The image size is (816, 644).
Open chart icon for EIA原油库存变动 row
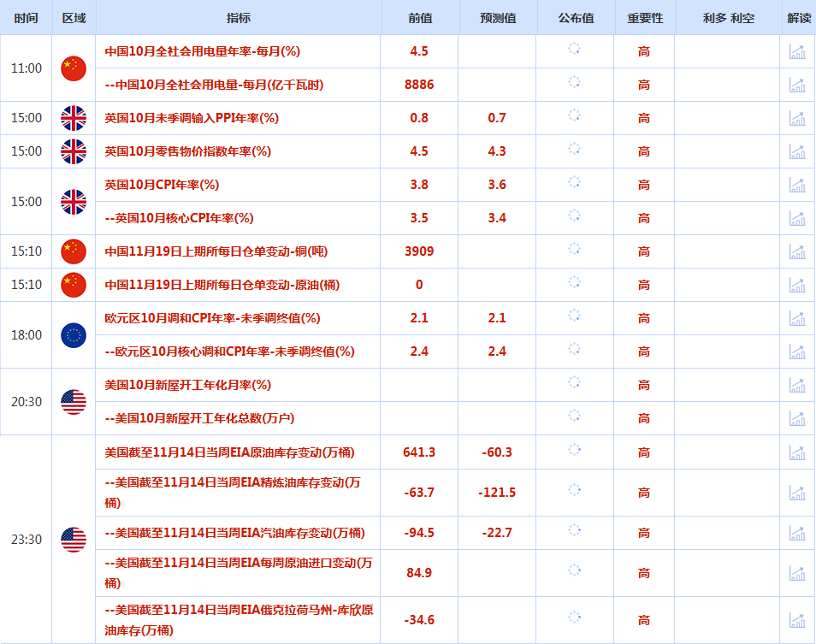click(797, 452)
